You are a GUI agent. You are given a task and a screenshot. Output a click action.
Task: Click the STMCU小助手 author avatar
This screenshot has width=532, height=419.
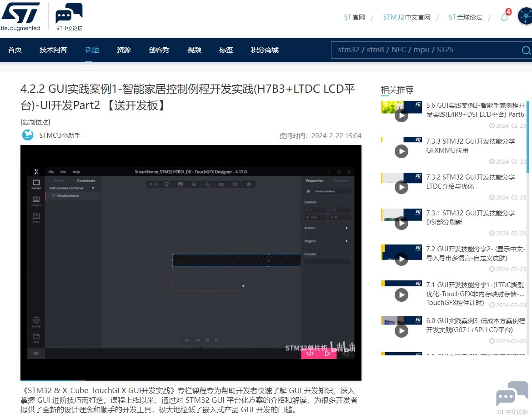pos(27,135)
